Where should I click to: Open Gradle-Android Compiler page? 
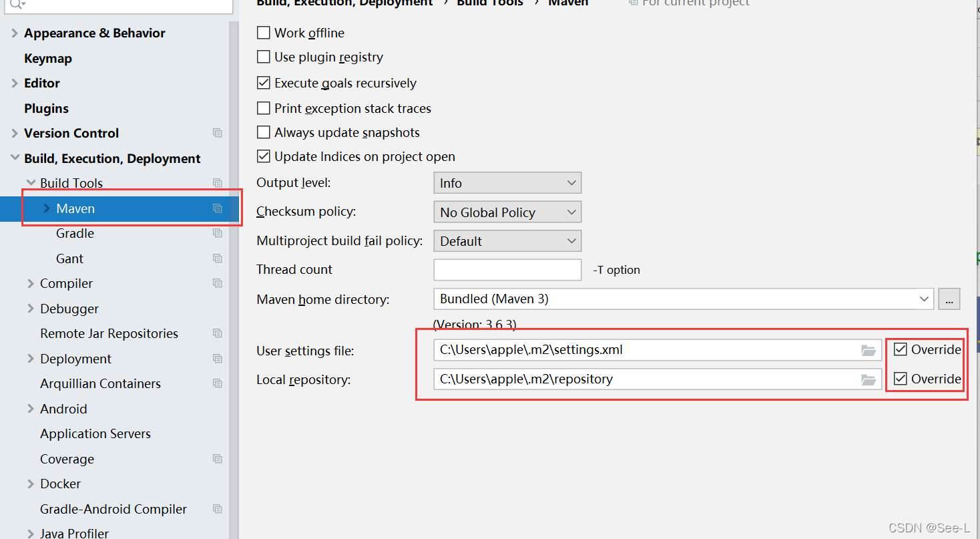[113, 509]
